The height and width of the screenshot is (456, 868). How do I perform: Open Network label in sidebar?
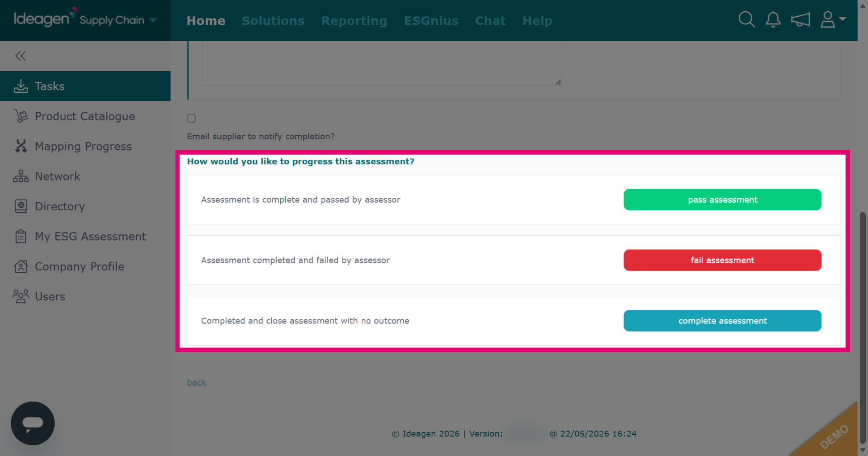pos(57,176)
